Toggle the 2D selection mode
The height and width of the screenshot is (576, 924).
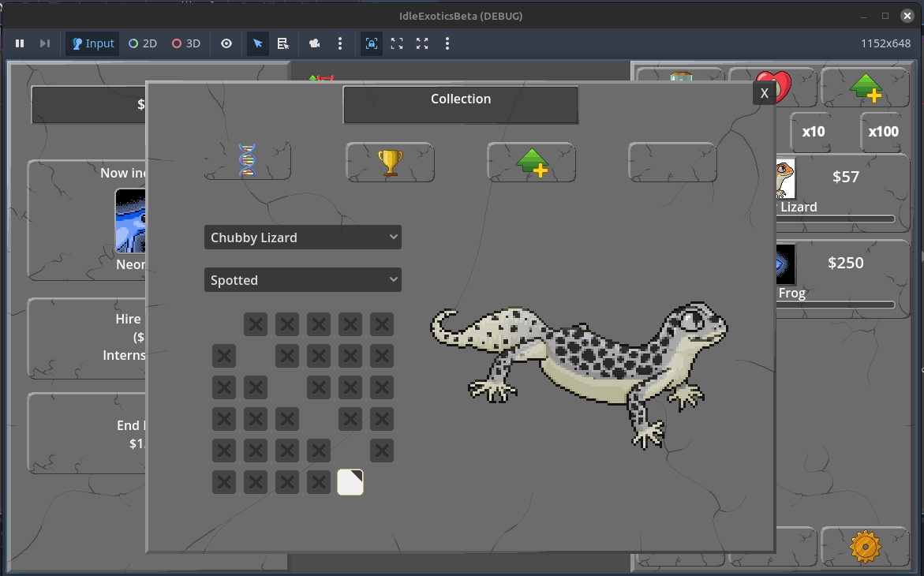[143, 43]
